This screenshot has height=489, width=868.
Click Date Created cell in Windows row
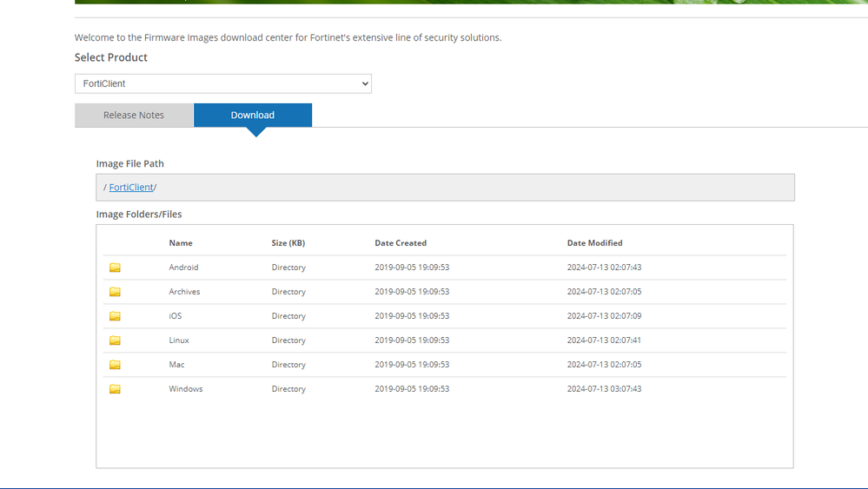pyautogui.click(x=412, y=389)
